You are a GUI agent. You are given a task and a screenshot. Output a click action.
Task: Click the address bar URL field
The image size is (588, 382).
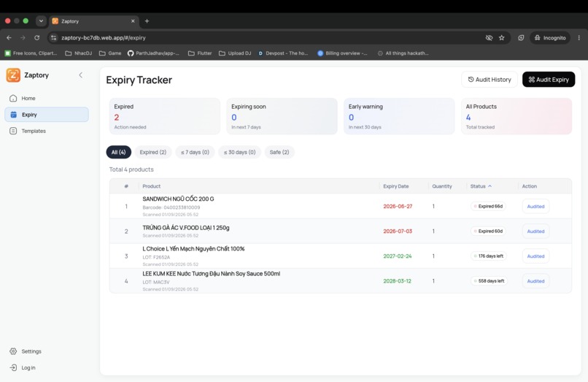(278, 37)
